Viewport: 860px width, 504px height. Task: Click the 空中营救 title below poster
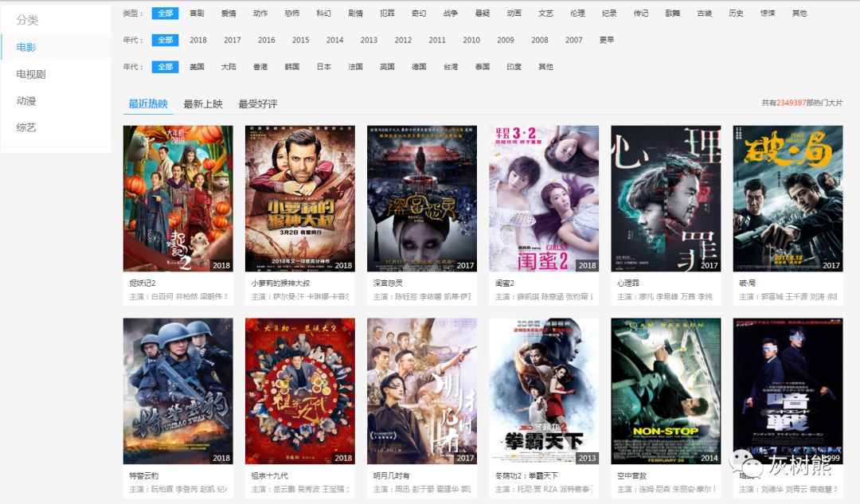click(x=631, y=475)
